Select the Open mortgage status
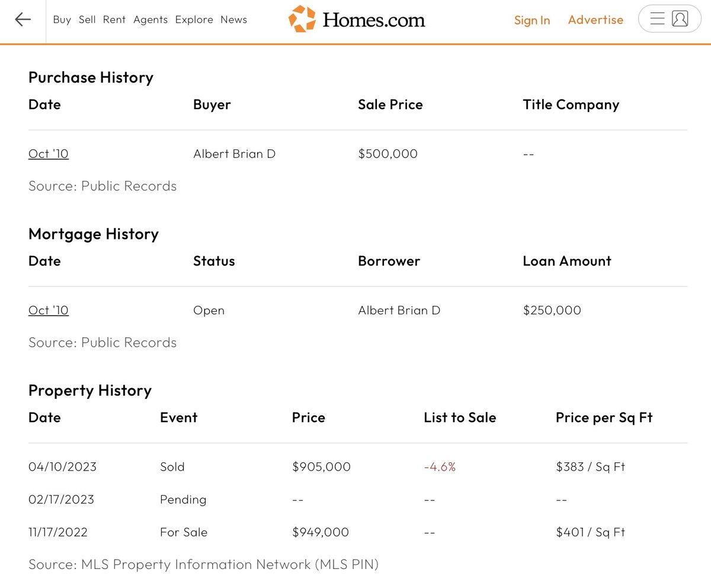The height and width of the screenshot is (588, 711). tap(209, 311)
